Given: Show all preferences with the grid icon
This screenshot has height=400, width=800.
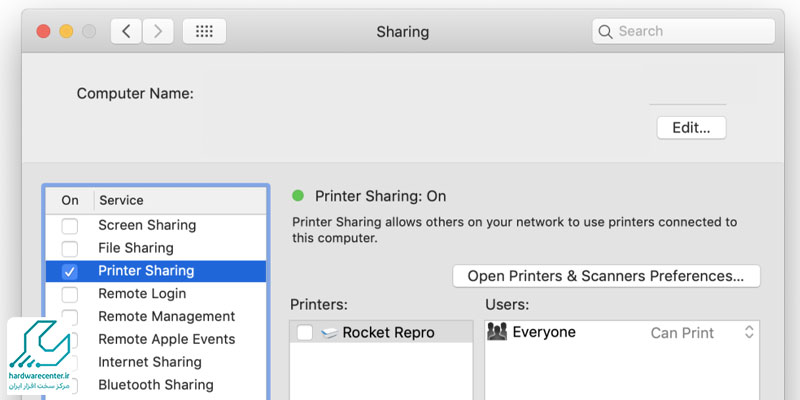Looking at the screenshot, I should click(204, 32).
